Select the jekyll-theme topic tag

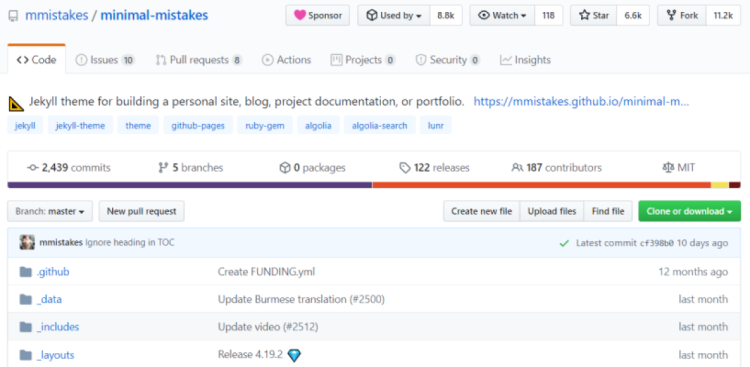(80, 125)
